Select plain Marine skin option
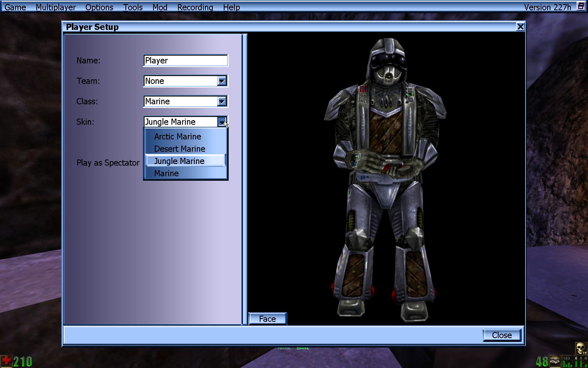The image size is (588, 368). [185, 173]
